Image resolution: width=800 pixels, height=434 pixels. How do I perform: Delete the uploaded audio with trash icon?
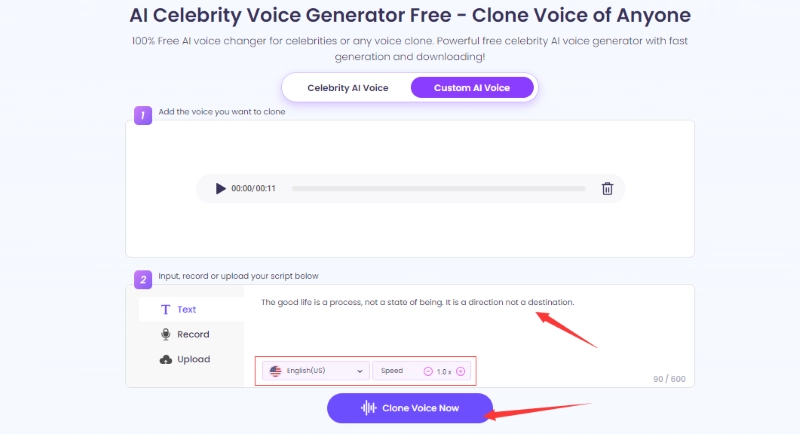(x=607, y=188)
